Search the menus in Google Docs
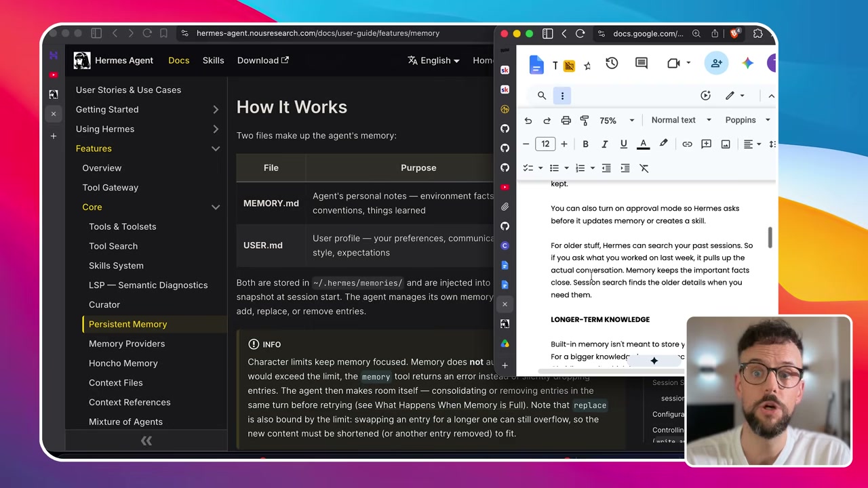Screen dimensions: 868x488 pyautogui.click(x=542, y=96)
